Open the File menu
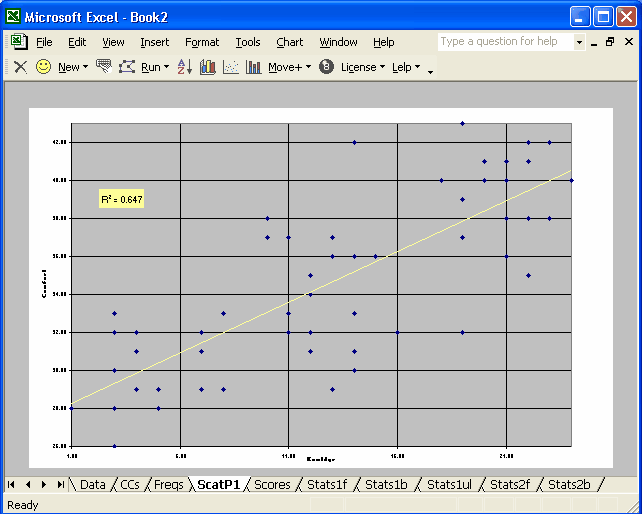 click(44, 42)
